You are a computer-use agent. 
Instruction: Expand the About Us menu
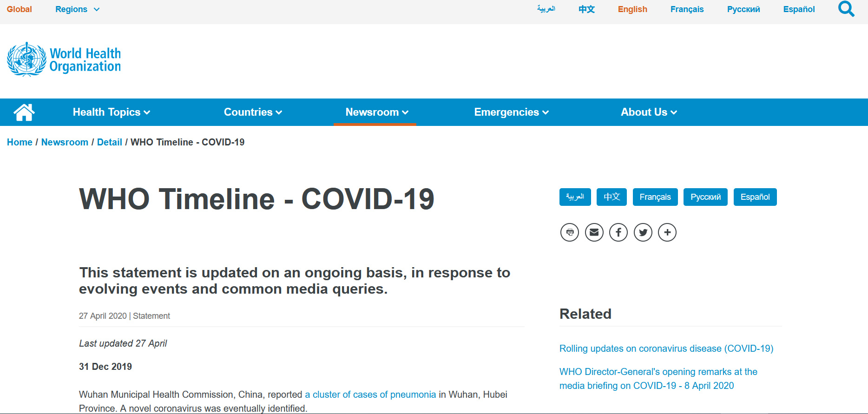(x=649, y=112)
